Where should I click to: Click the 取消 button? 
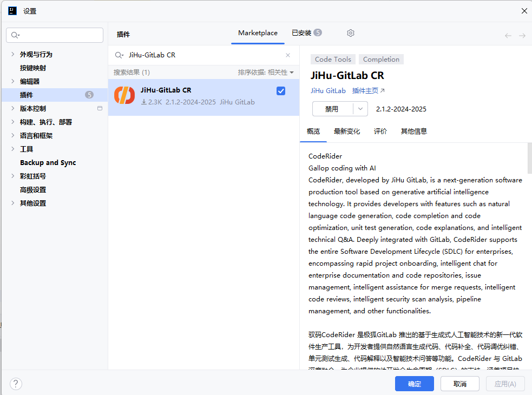coord(459,384)
